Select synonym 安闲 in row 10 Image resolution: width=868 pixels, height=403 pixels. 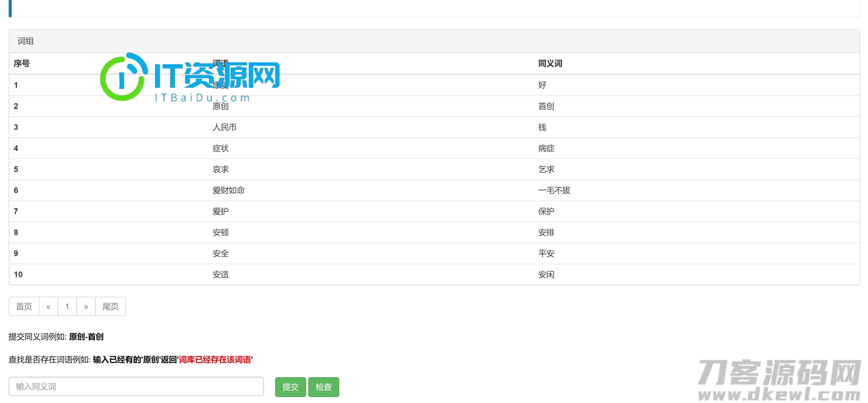coord(546,275)
